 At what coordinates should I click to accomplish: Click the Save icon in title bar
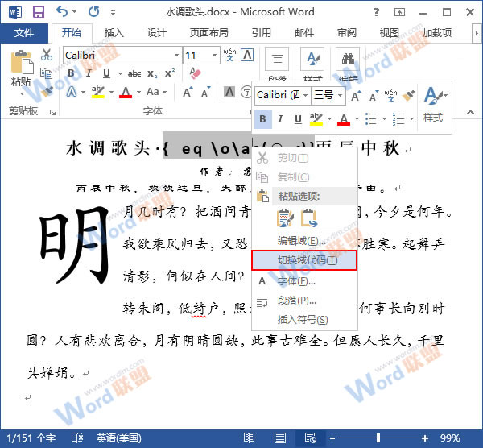pyautogui.click(x=39, y=12)
